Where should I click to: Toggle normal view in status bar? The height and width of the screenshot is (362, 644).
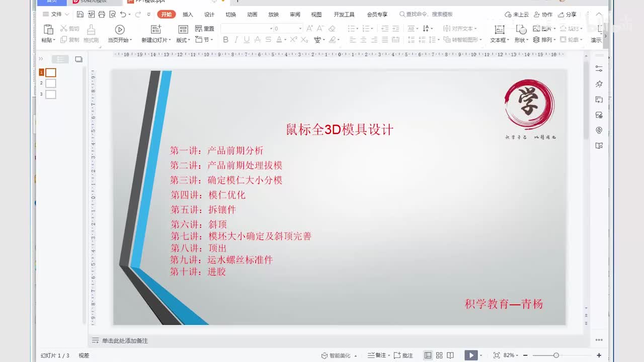click(x=428, y=355)
